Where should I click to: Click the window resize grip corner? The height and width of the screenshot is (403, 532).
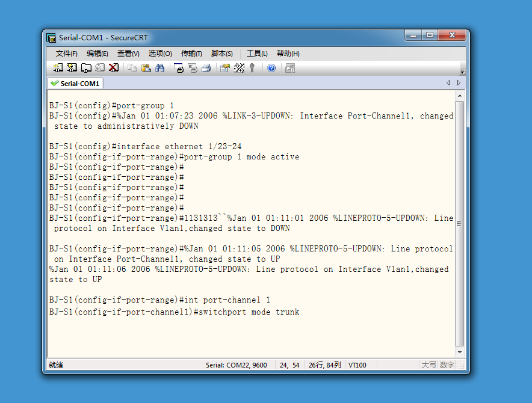tap(462, 366)
